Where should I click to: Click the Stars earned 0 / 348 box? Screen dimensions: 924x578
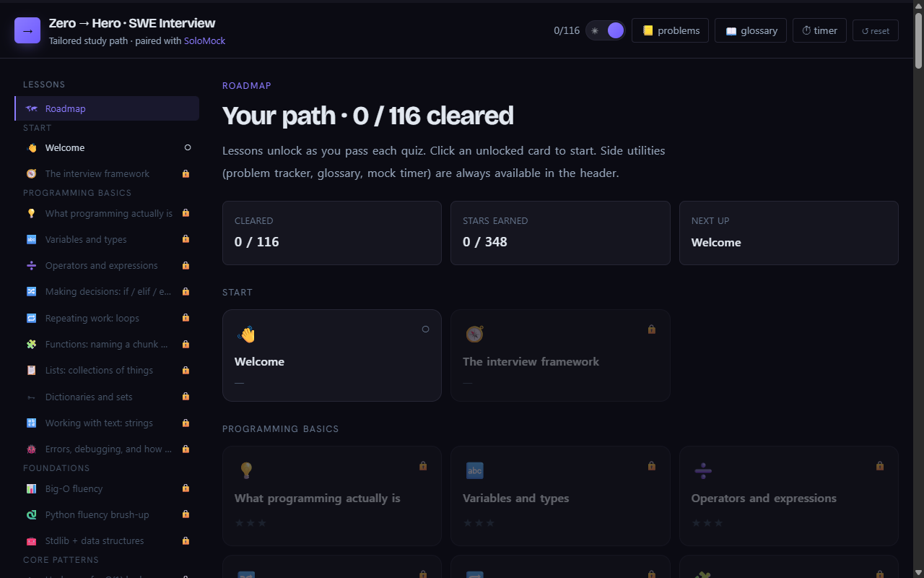(560, 233)
